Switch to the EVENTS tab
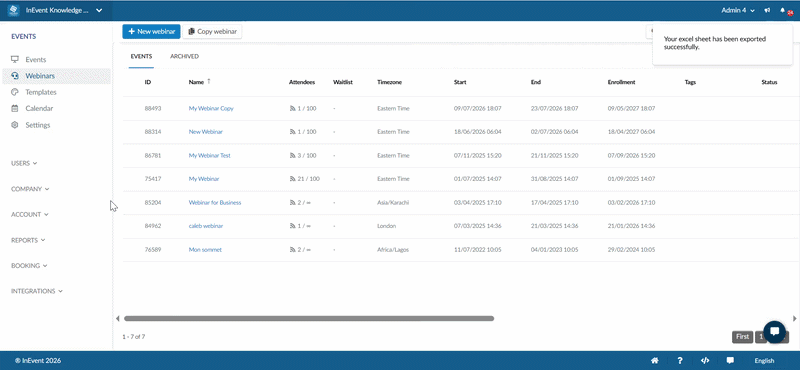Viewport: 800px width, 370px height. click(x=141, y=57)
